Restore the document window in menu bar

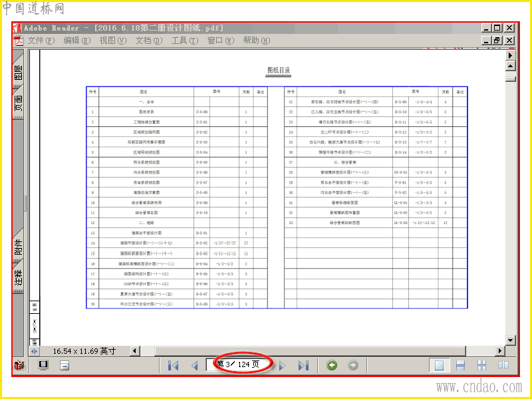tap(497, 41)
